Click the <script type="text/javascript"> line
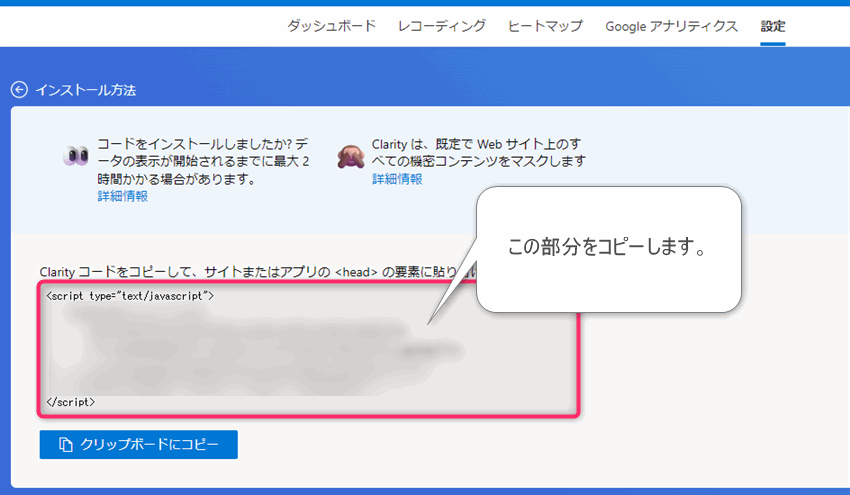This screenshot has height=495, width=850. [x=130, y=296]
